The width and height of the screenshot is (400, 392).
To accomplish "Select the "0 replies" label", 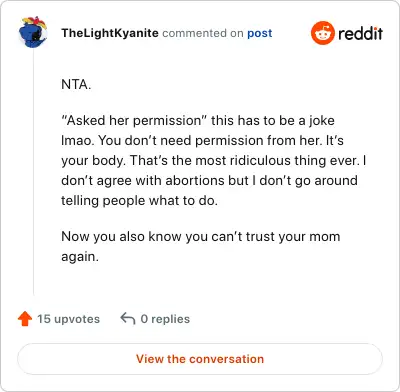I will (165, 319).
